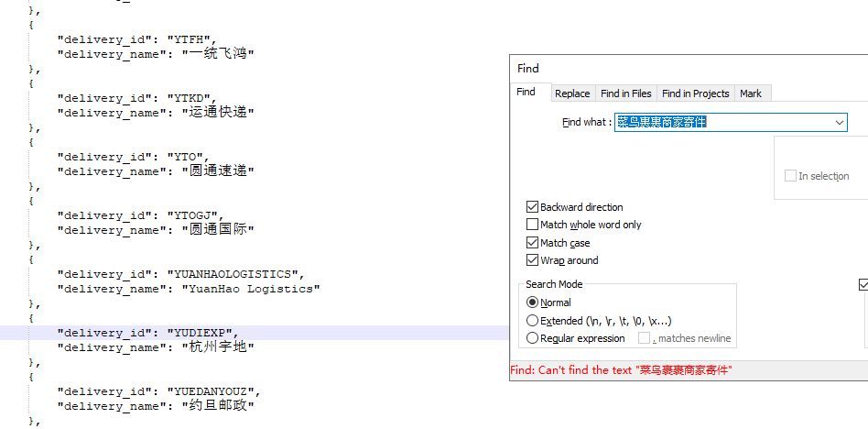This screenshot has width=868, height=429.
Task: Toggle the In selection checkbox
Action: 790,176
